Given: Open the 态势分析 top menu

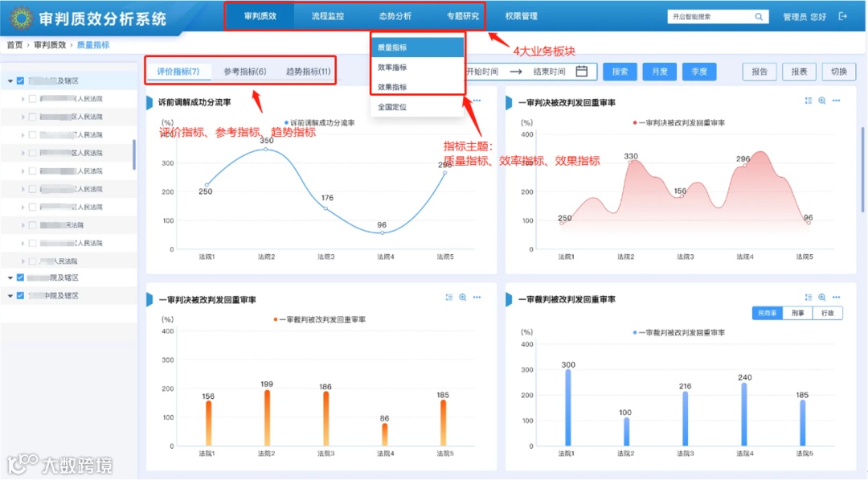Looking at the screenshot, I should click(395, 16).
